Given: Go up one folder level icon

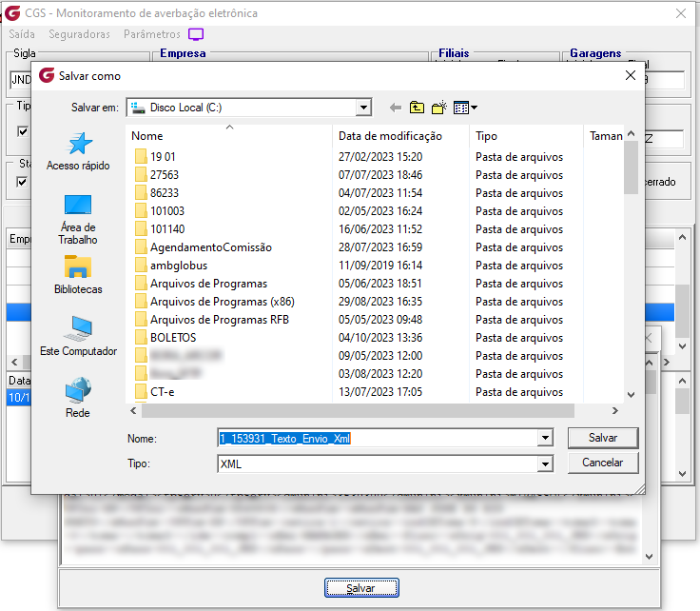Looking at the screenshot, I should tap(417, 108).
